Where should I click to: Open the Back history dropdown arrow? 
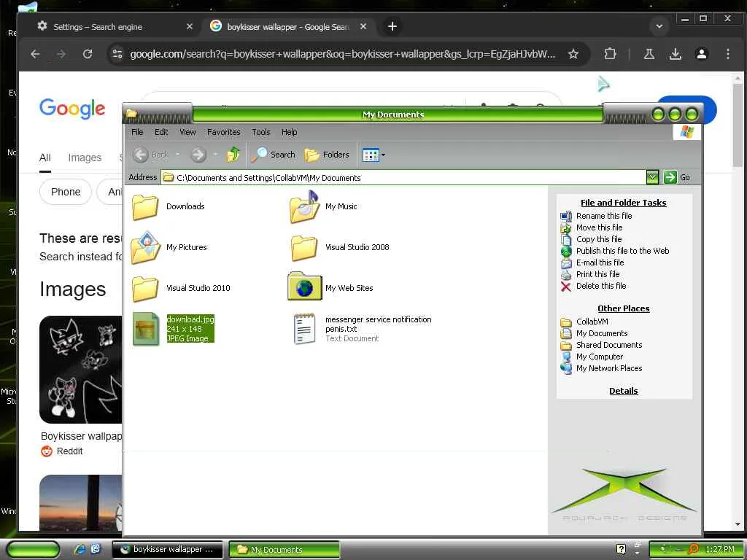pyautogui.click(x=178, y=155)
